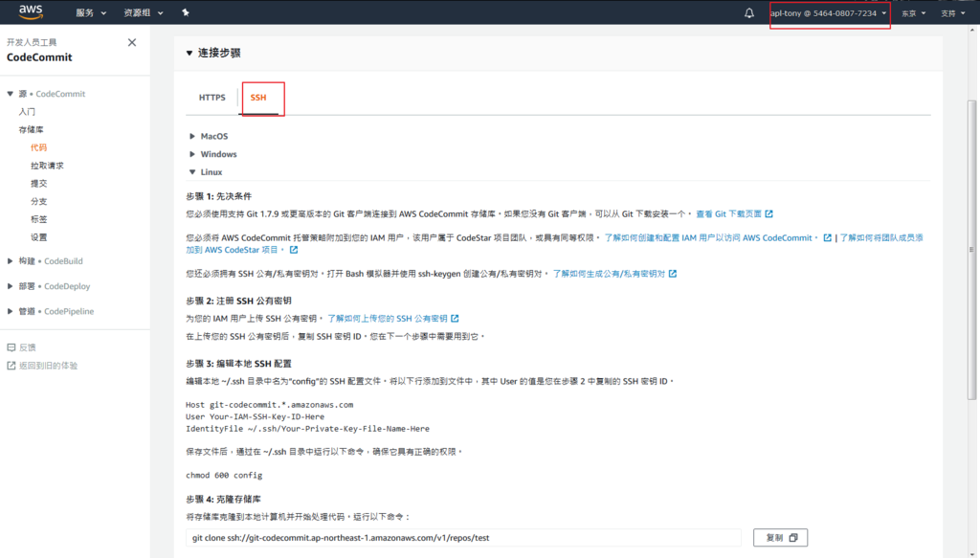Select the SSH tab
This screenshot has height=558, width=980.
point(258,98)
